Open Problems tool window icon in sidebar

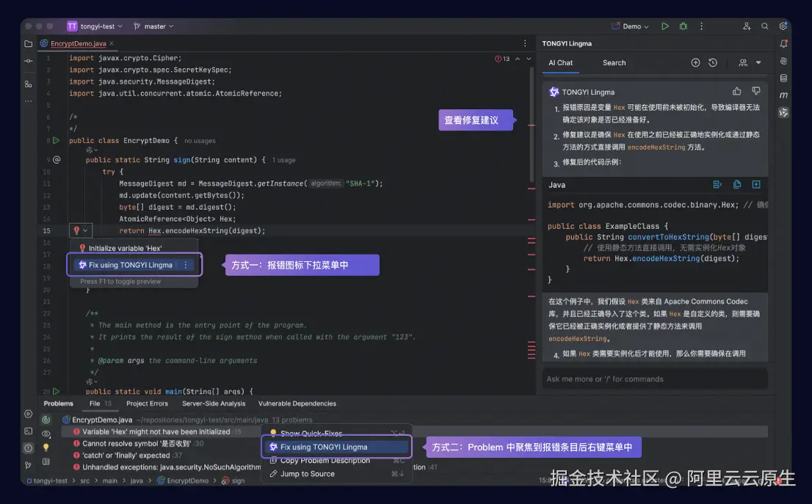click(29, 448)
